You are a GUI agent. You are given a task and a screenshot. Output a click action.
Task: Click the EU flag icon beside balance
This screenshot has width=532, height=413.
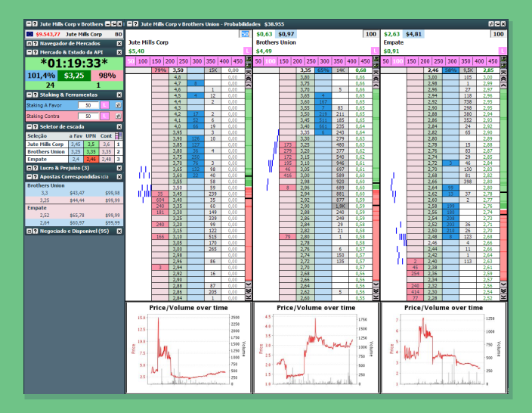point(30,34)
